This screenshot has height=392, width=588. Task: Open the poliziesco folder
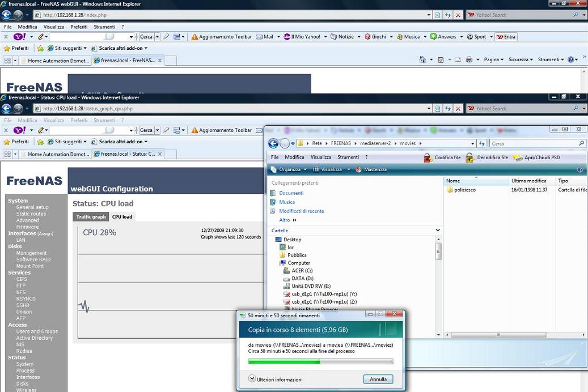[x=461, y=190]
